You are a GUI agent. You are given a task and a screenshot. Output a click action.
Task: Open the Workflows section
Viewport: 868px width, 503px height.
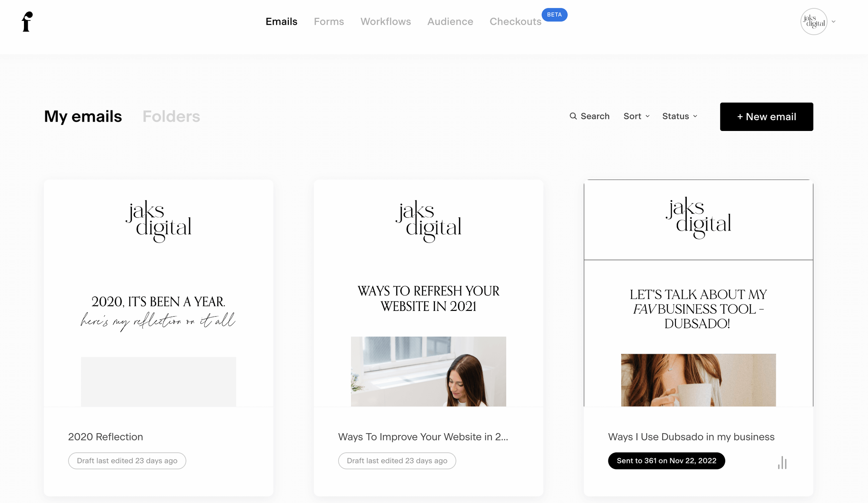(385, 22)
